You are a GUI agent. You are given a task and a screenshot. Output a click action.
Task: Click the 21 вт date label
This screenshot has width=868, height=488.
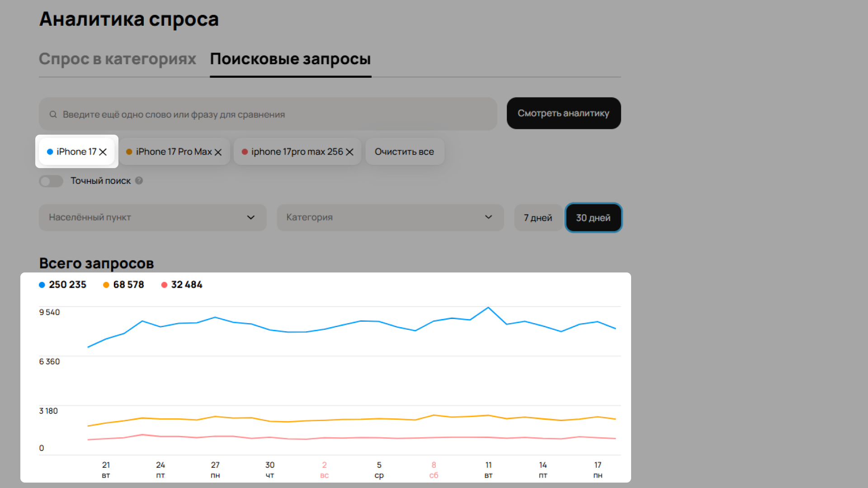pyautogui.click(x=106, y=470)
